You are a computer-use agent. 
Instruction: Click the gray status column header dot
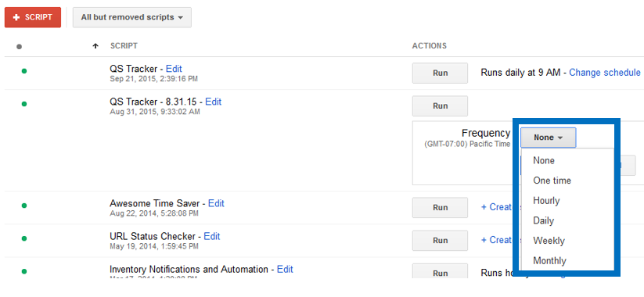[x=20, y=47]
